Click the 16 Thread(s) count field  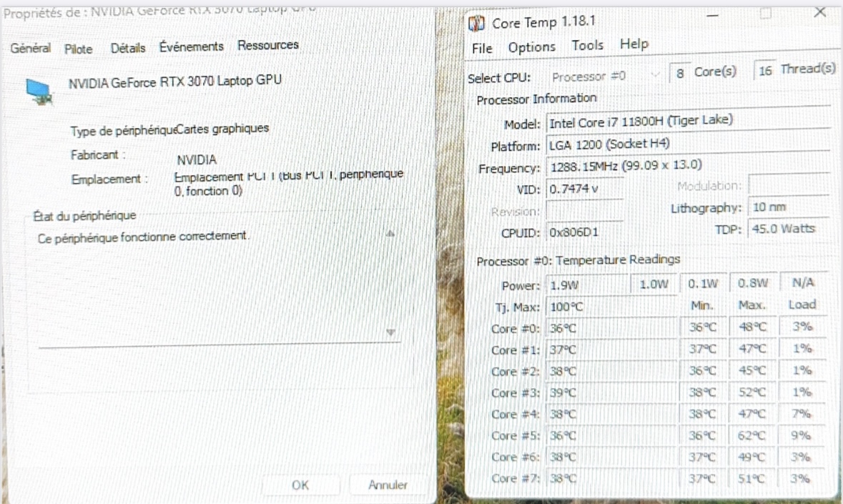[765, 70]
